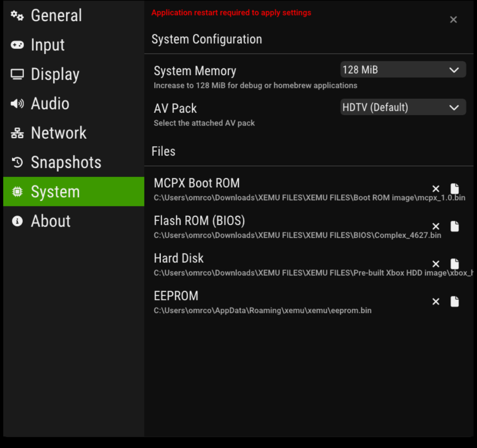Click the 'Select the attached AV pack' hint
This screenshot has height=448, width=477.
(x=204, y=123)
